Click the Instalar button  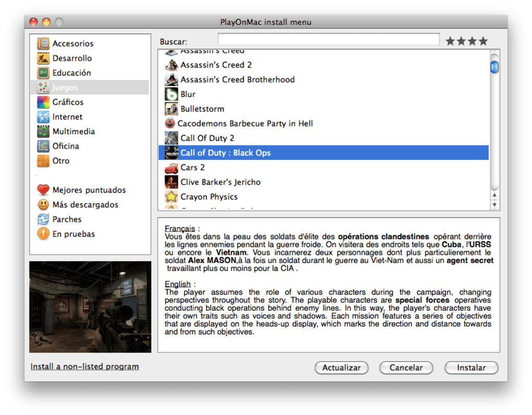(x=471, y=367)
